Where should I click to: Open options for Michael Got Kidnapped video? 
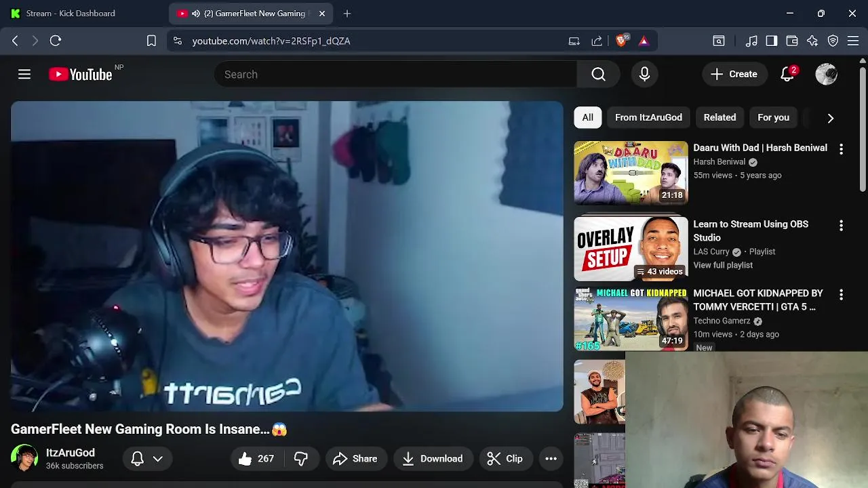841,294
